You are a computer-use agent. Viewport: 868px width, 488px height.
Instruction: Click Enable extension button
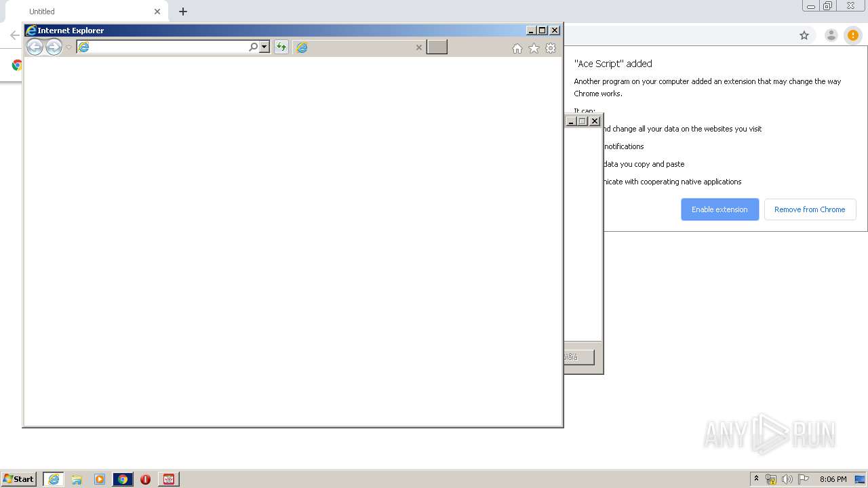coord(719,209)
